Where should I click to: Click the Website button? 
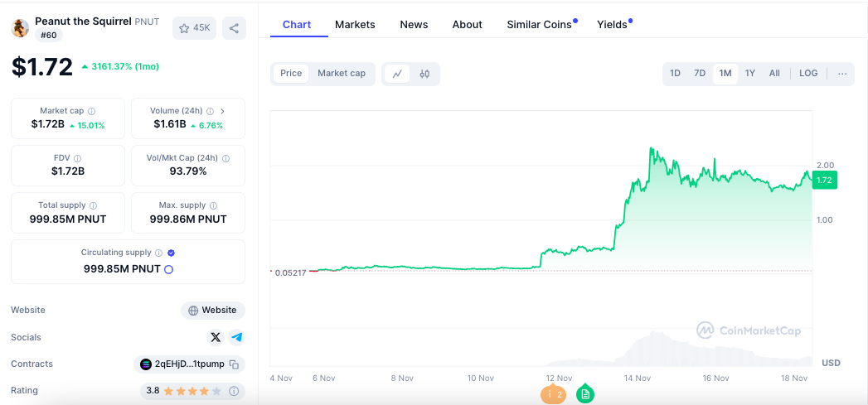(213, 311)
